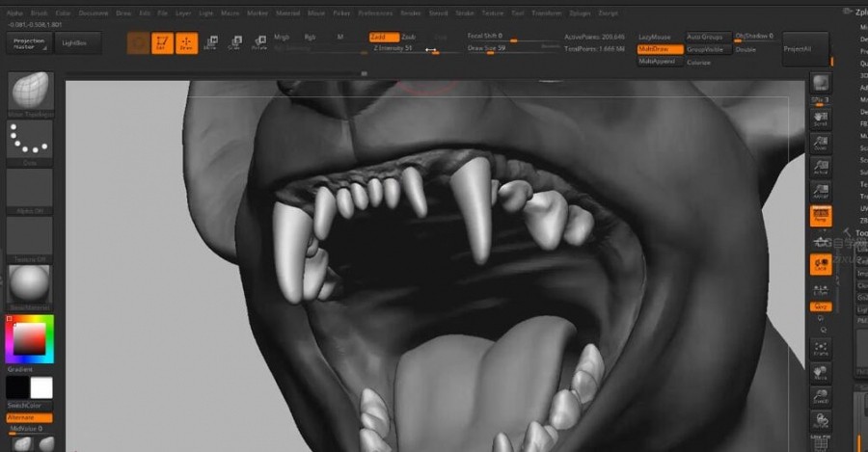Open the Preferences menu
Screen dimensions: 868x452
375,13
